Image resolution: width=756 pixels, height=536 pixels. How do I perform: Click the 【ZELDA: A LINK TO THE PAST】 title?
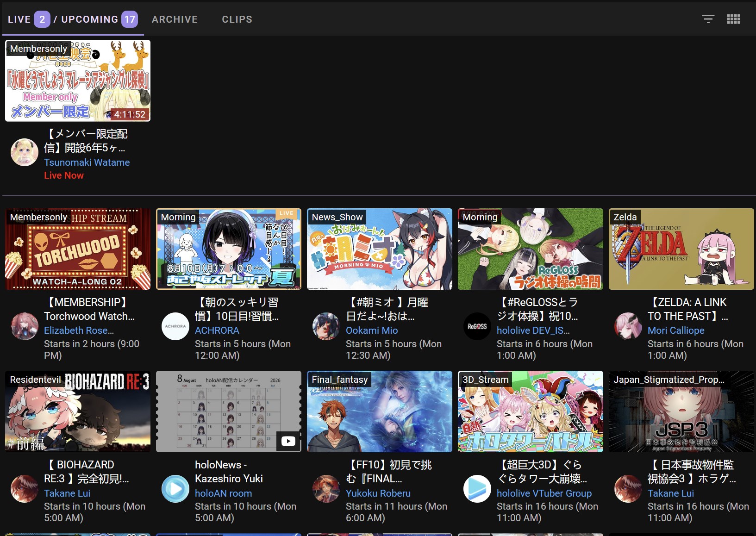[688, 309]
